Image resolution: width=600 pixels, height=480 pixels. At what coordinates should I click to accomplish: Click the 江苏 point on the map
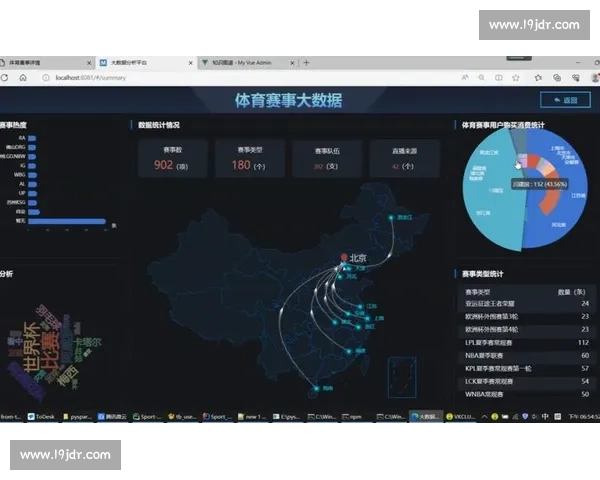coord(360,307)
